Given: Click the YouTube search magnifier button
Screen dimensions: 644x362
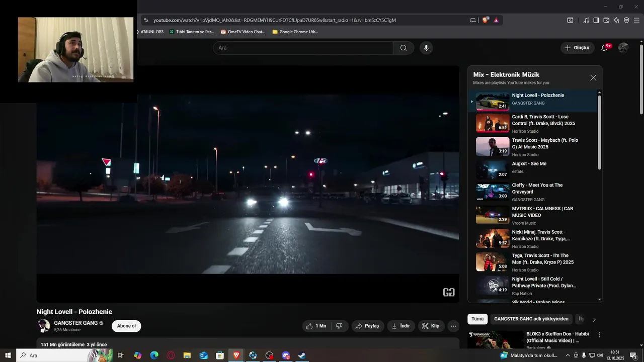Looking at the screenshot, I should [x=404, y=48].
